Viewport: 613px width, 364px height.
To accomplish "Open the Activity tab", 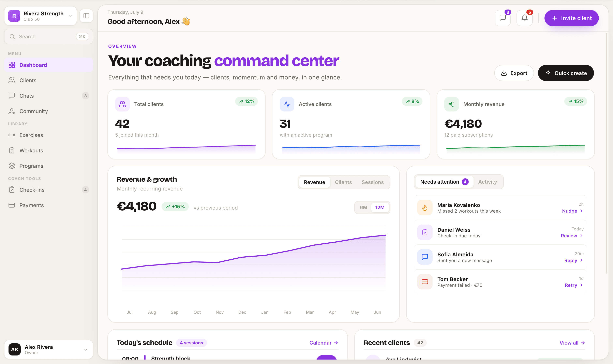I will pos(487,182).
